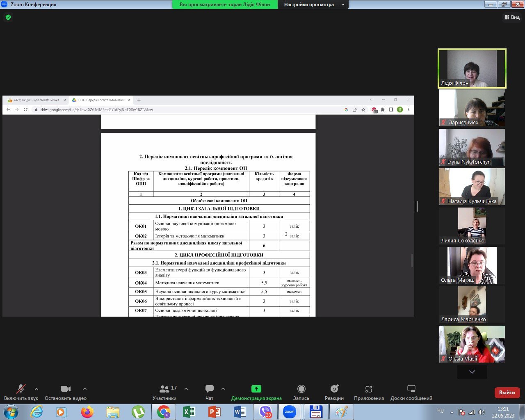This screenshot has width=525, height=420.
Task: Expand audio settings arrow beside microphone
Action: [x=37, y=389]
